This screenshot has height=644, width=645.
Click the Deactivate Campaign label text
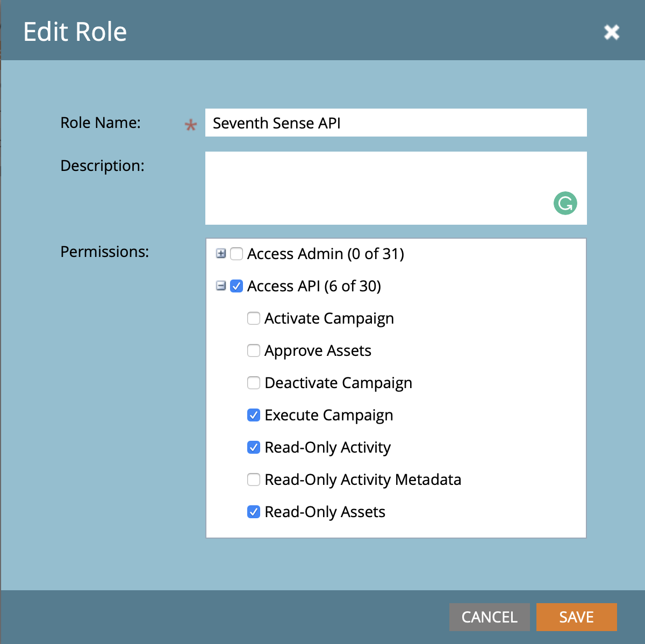click(339, 383)
